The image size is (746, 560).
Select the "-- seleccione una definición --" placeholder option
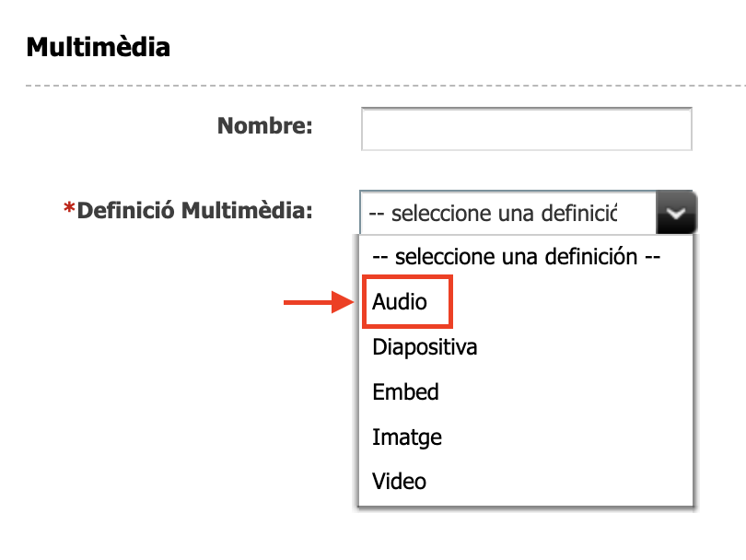[x=515, y=257]
